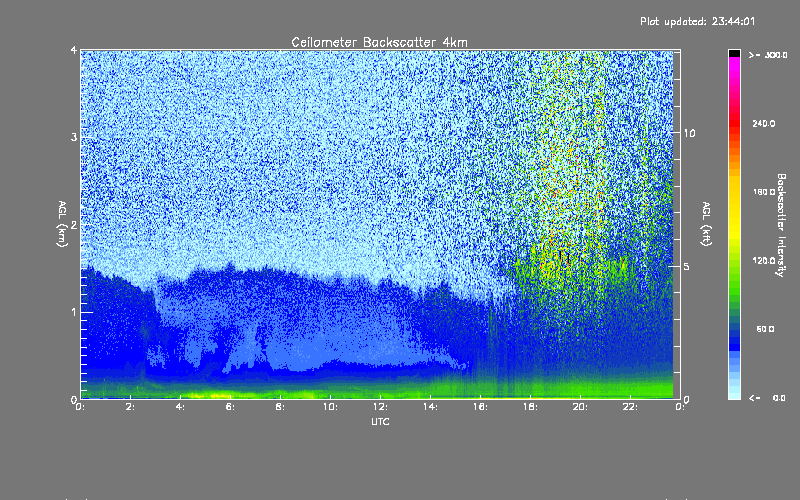
Task: Click the 'Backscatter Intensity' colorbar label
Action: 781,225
